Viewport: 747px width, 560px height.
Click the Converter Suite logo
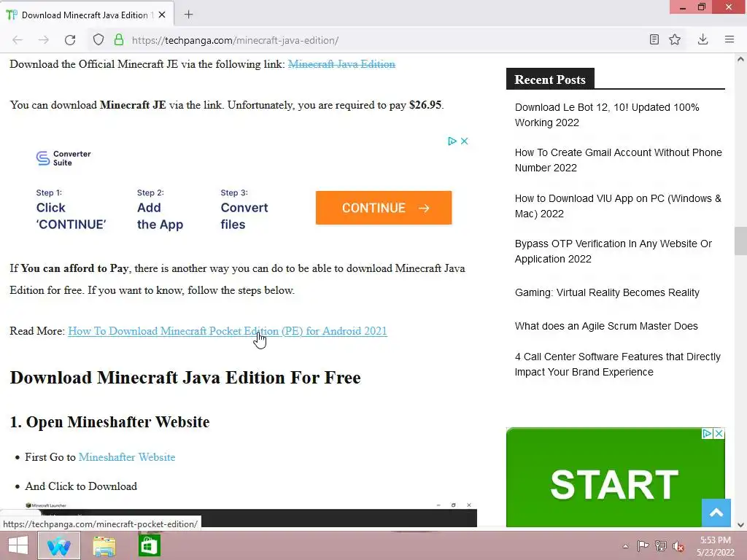[63, 158]
